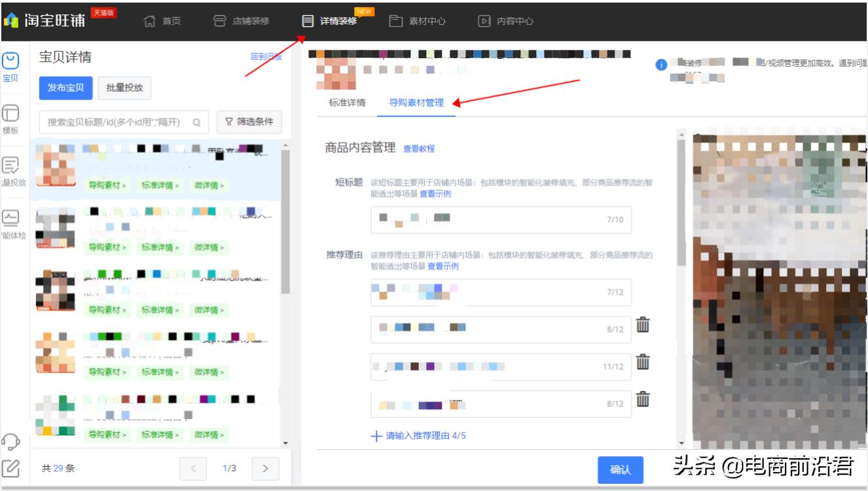Select the 导购素材管理 tab
Image resolution: width=868 pixels, height=491 pixels.
[x=417, y=103]
